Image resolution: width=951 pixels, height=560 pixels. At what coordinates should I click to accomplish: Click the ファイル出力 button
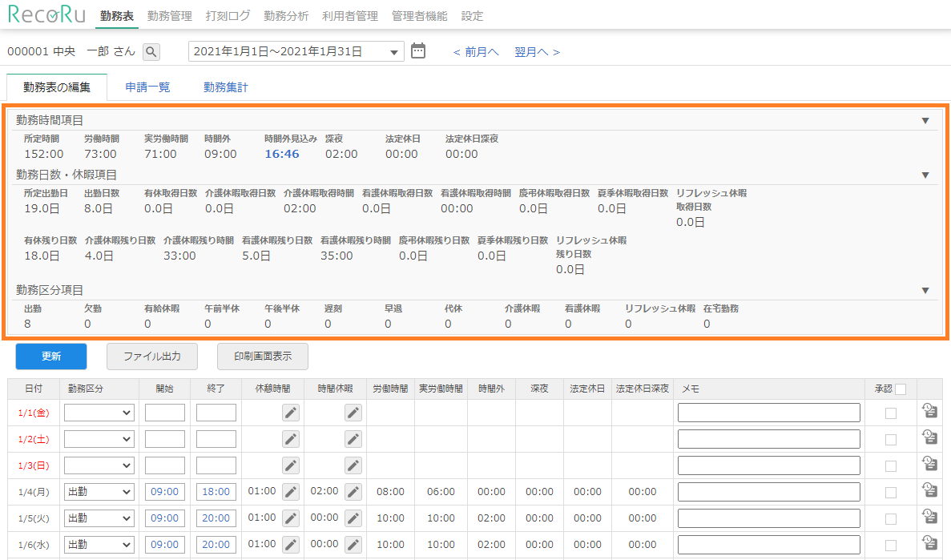pyautogui.click(x=152, y=357)
